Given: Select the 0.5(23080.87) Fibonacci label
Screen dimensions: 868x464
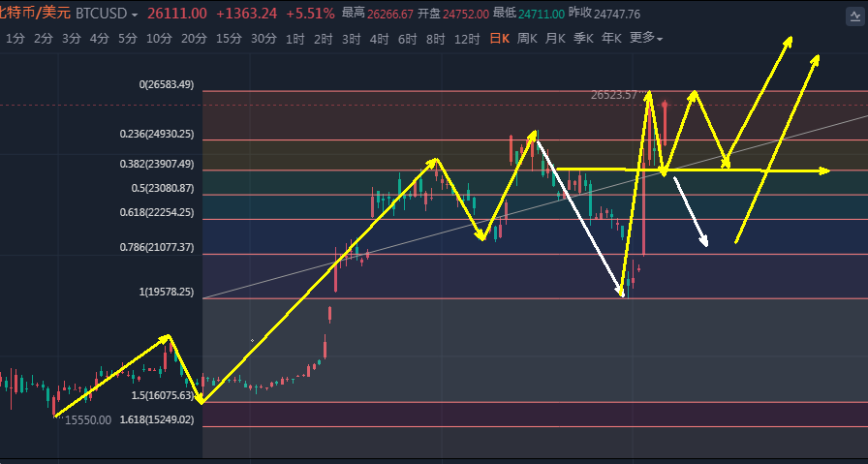Looking at the screenshot, I should pos(163,188).
